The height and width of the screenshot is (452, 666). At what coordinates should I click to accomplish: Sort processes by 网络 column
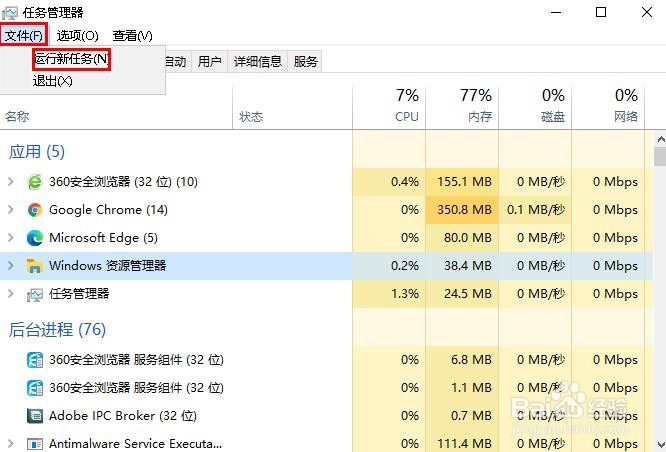608,108
